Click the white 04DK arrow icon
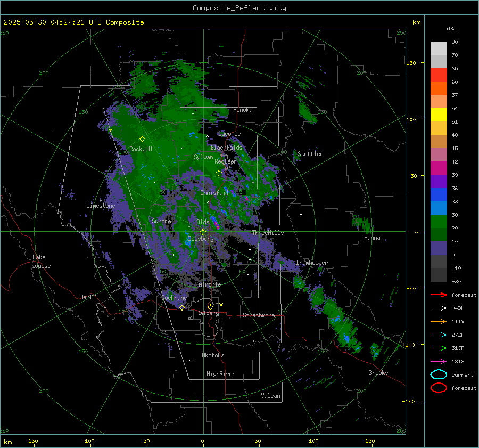 click(439, 308)
